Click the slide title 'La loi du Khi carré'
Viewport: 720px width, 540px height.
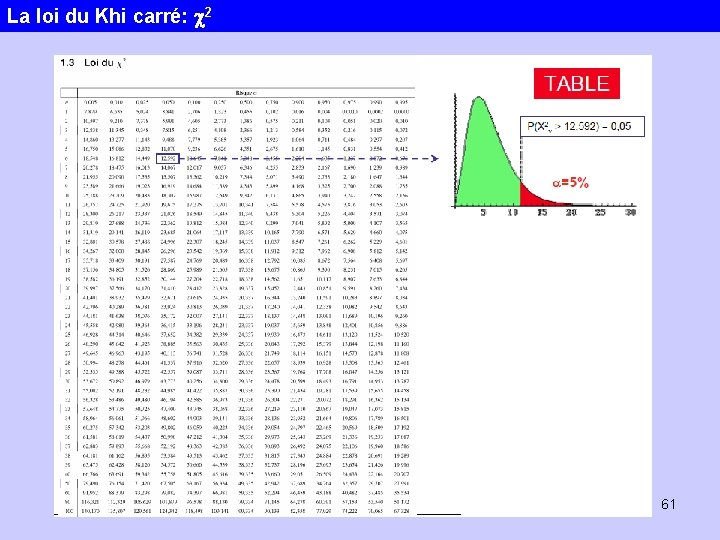click(x=109, y=17)
